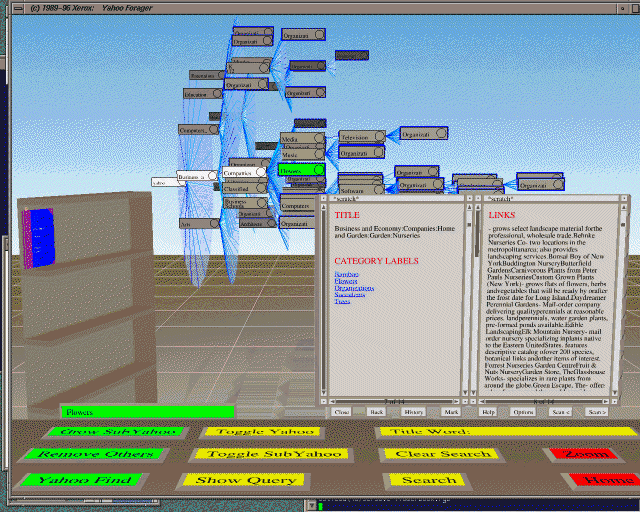The height and width of the screenshot is (512, 640).
Task: Expand the Companies node circle
Action: (260, 172)
